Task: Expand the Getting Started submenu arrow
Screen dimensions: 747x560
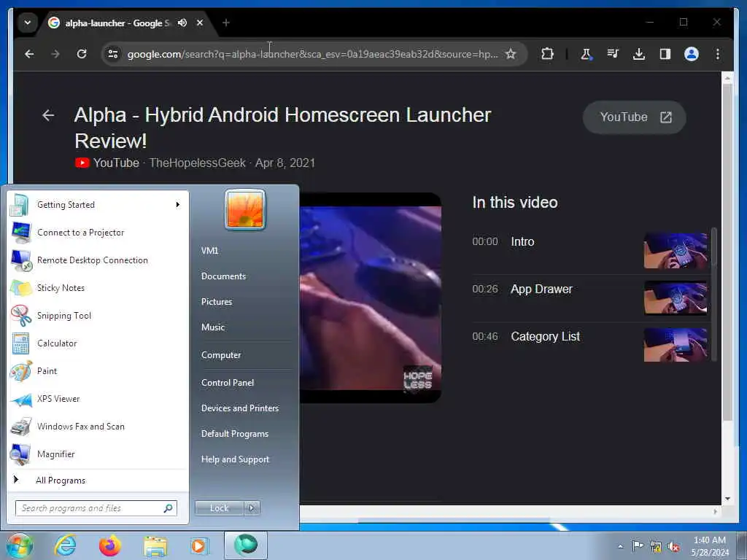Action: (x=178, y=205)
